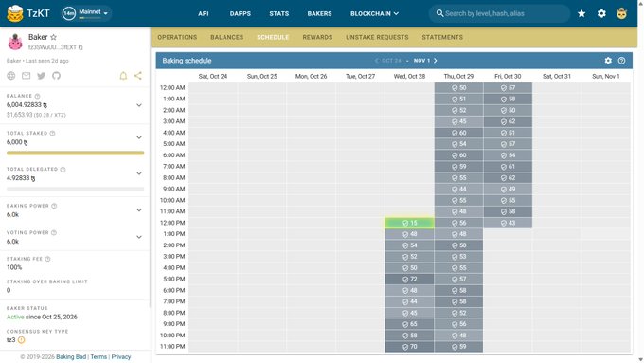The image size is (644, 363).
Task: Select the SCHEDULE tab
Action: point(273,37)
